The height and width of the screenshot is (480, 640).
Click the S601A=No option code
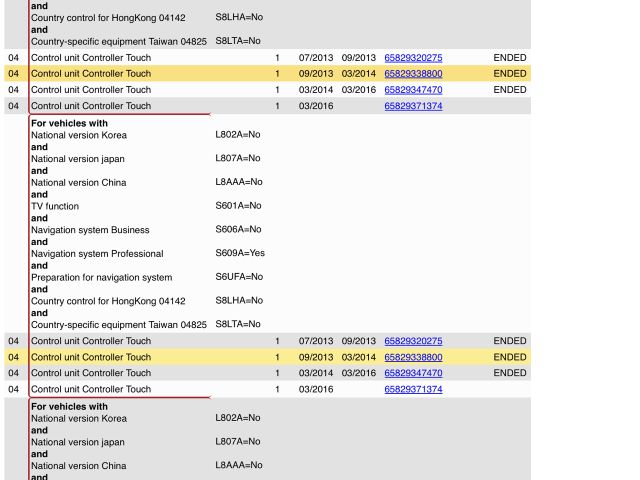238,206
